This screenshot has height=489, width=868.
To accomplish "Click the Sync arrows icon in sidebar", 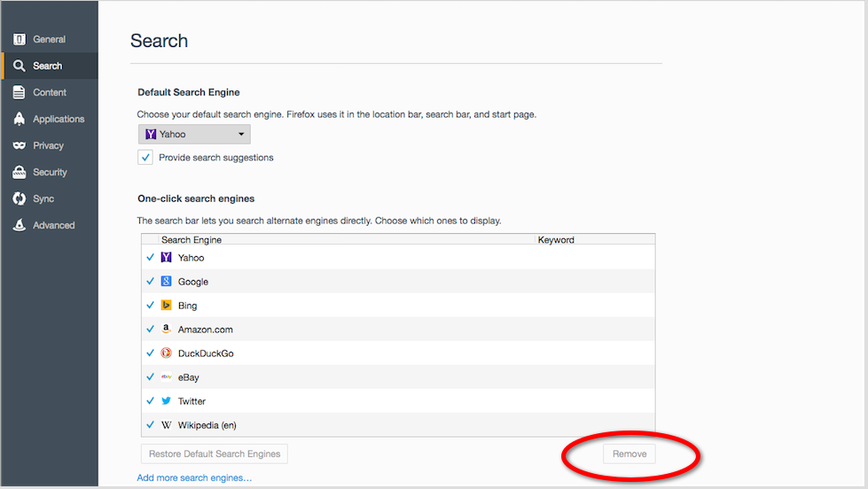I will [20, 198].
